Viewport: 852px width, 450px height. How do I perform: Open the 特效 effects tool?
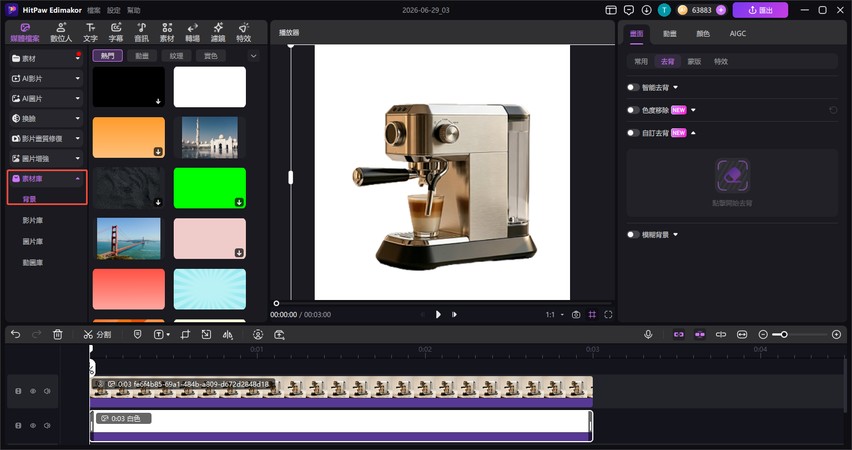point(243,32)
